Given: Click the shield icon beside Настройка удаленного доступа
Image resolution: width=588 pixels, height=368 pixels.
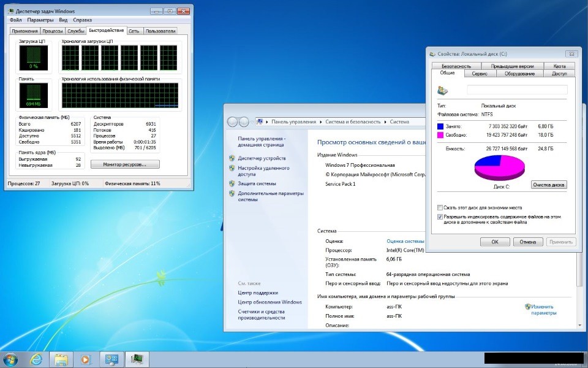Looking at the screenshot, I should [232, 168].
